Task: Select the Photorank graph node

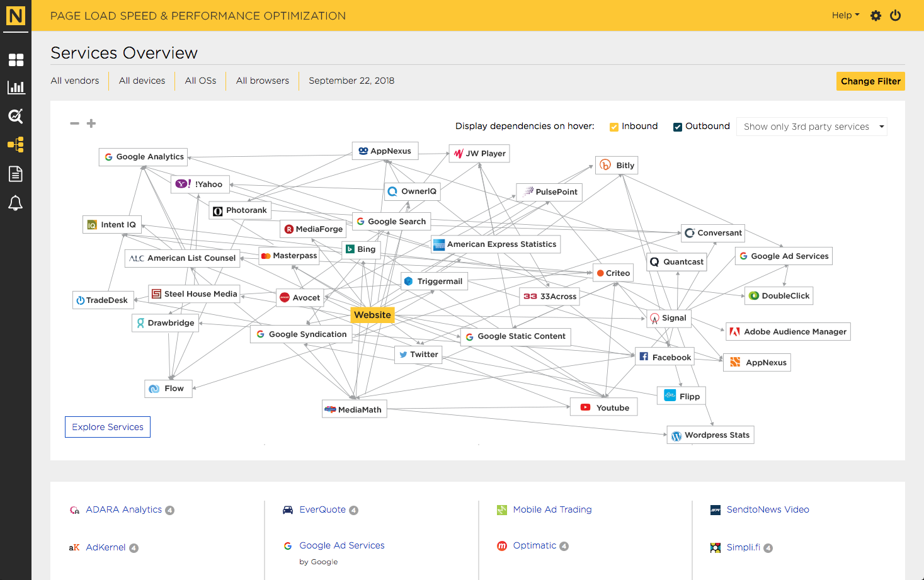Action: coord(240,210)
